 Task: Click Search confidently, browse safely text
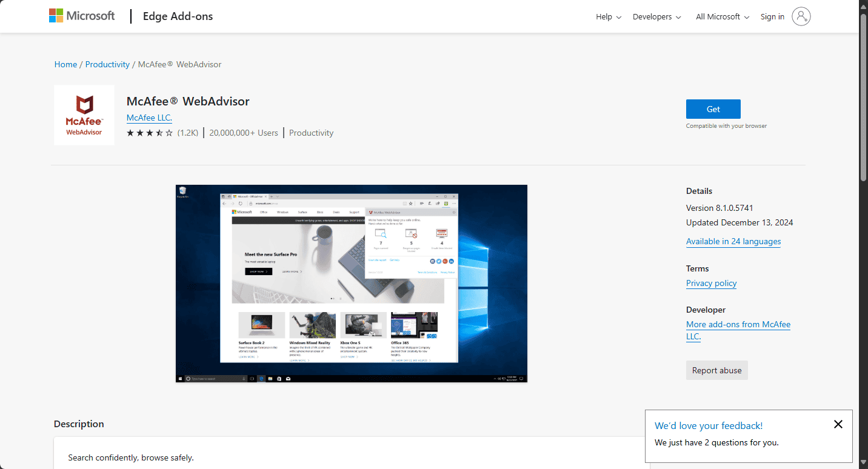[x=131, y=457]
